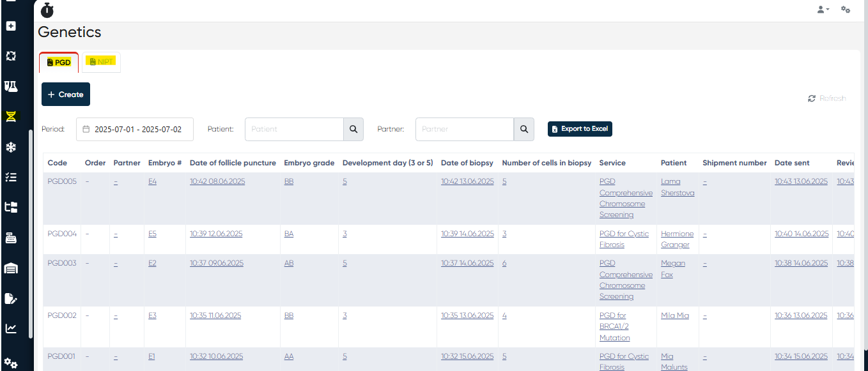This screenshot has width=868, height=371.
Task: Click into the Patient search field
Action: (294, 129)
